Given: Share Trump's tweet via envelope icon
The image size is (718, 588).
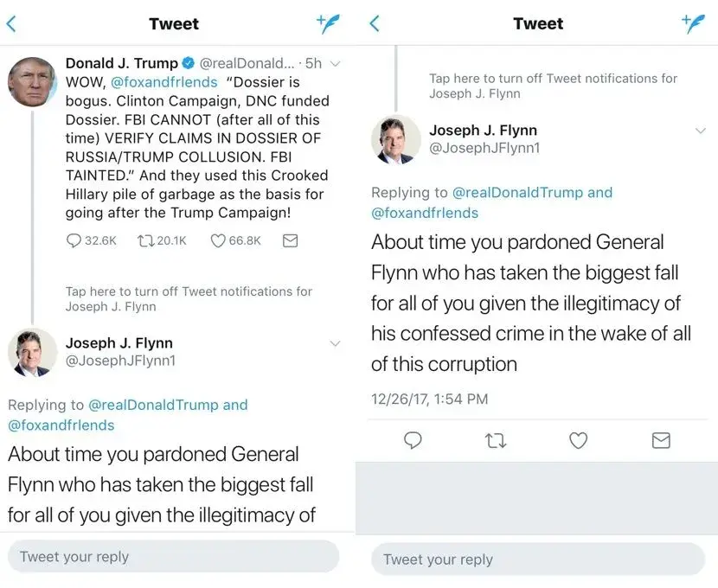Looking at the screenshot, I should (x=291, y=240).
